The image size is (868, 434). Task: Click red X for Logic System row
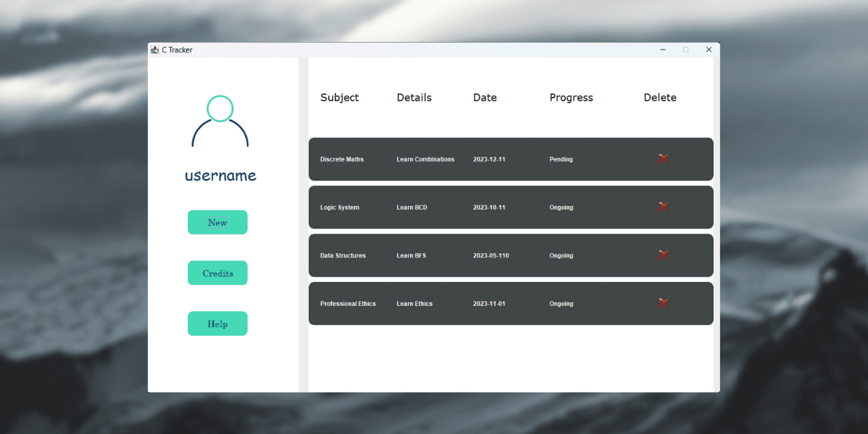663,207
